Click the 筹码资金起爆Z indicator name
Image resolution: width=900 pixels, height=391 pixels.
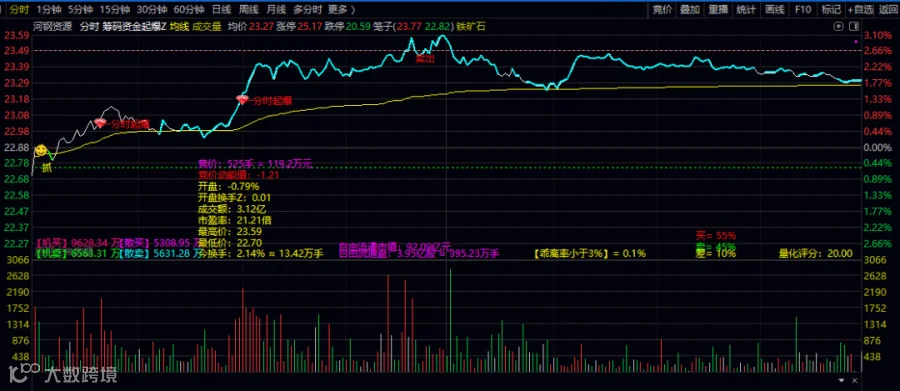click(x=134, y=26)
